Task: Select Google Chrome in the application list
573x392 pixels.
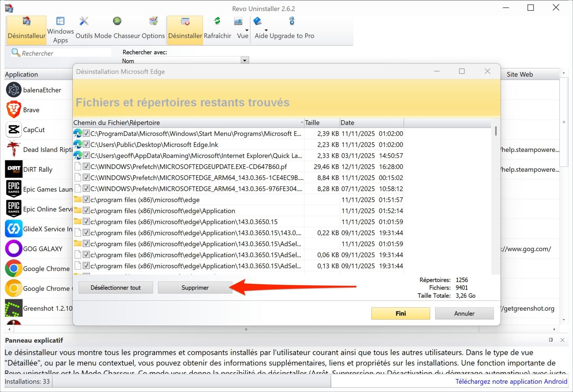Action: (46, 268)
